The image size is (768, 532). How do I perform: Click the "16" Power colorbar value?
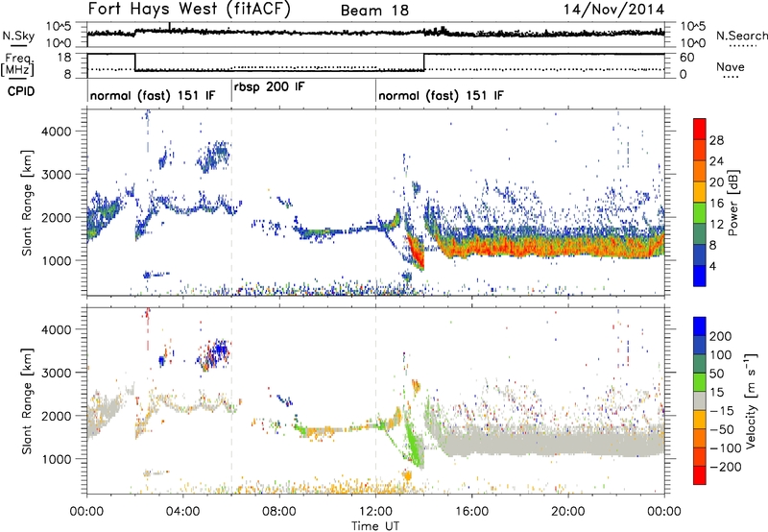click(x=716, y=204)
